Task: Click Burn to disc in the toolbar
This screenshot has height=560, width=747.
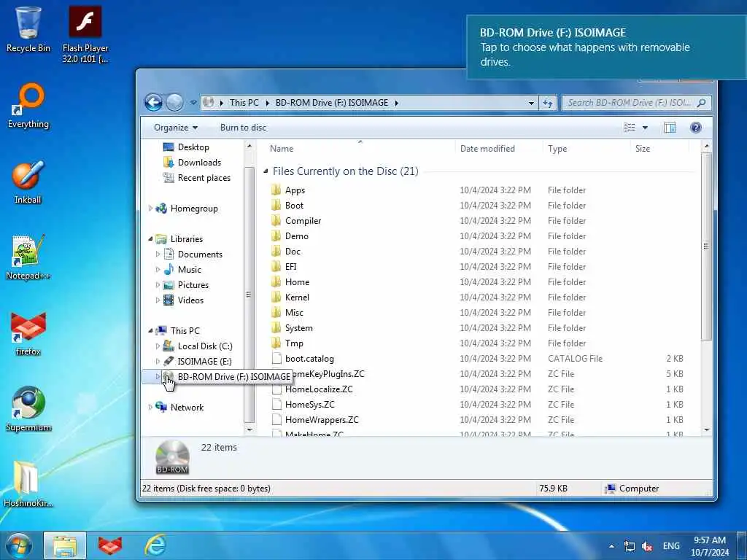Action: [243, 128]
